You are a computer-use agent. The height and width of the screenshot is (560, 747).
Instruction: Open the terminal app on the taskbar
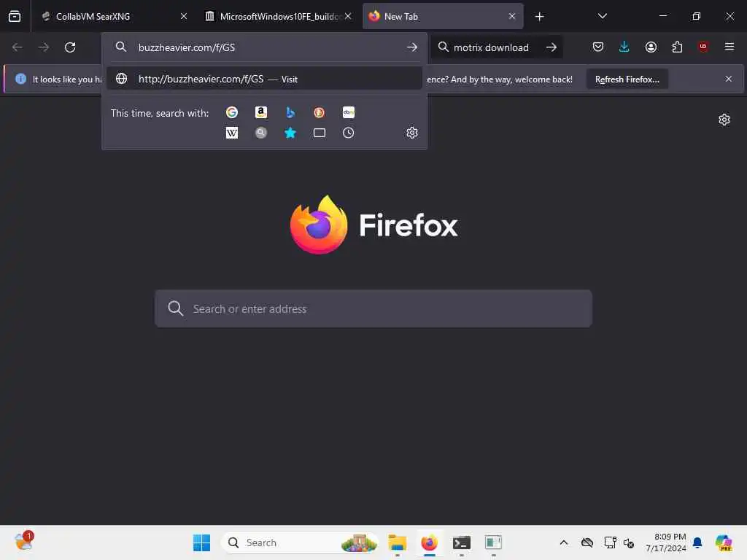(x=461, y=542)
